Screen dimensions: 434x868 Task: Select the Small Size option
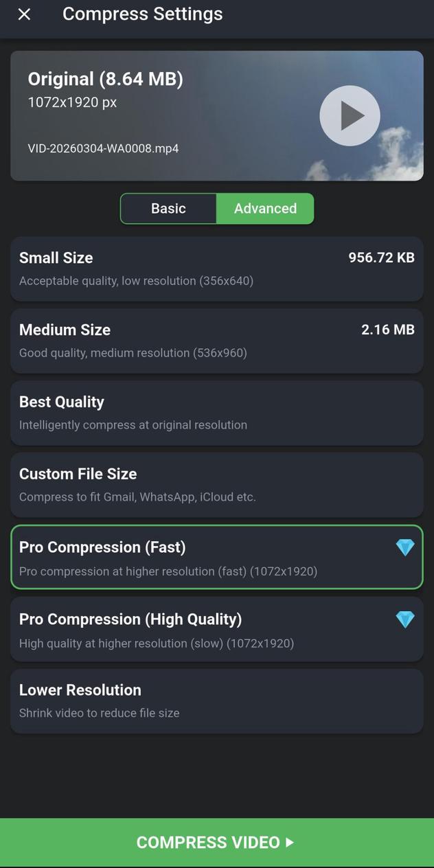click(172, 269)
